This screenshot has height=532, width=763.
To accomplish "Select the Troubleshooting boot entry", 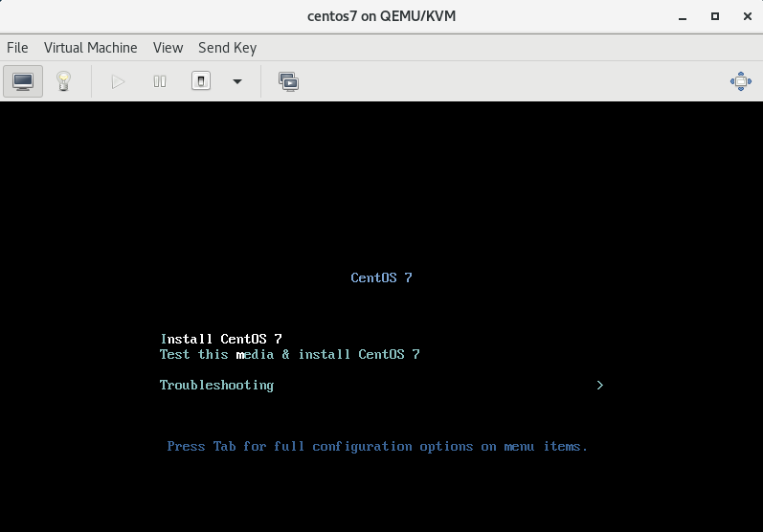I will tap(216, 386).
